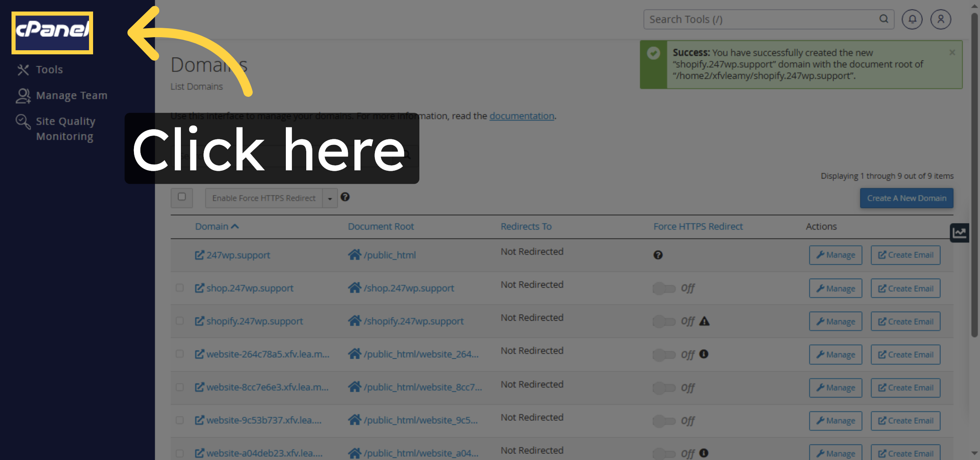Tick the checkbox for shopify.247wp.support
Viewport: 980px width, 460px height.
(x=180, y=321)
